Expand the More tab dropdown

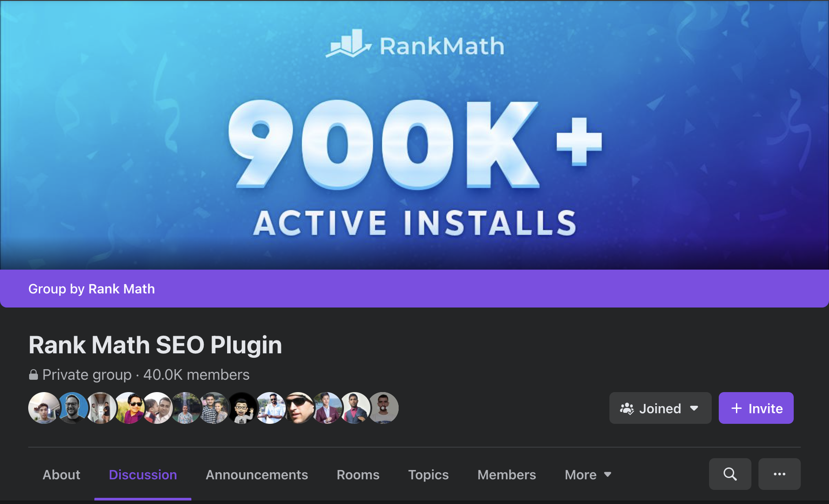(x=588, y=474)
